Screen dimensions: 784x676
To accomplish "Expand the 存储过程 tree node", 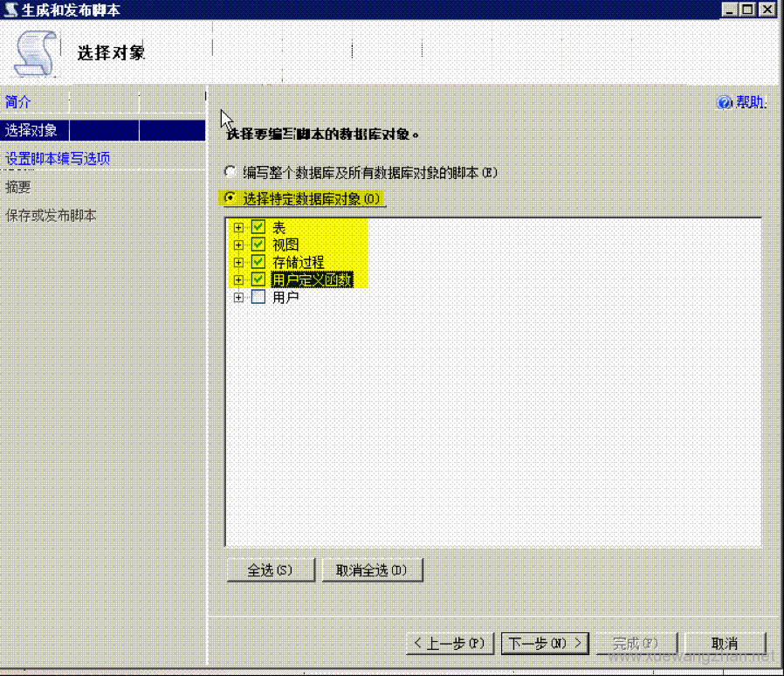I will point(238,262).
